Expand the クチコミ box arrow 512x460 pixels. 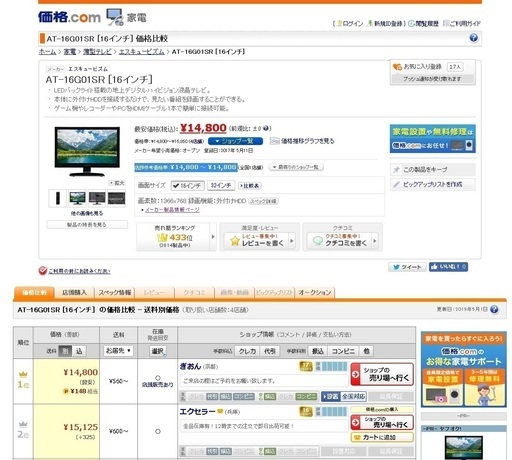point(375,240)
